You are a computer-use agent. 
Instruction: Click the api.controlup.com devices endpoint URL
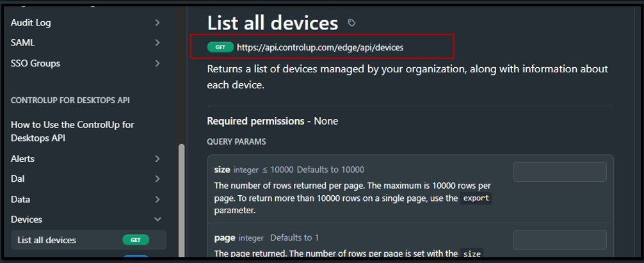tap(320, 47)
